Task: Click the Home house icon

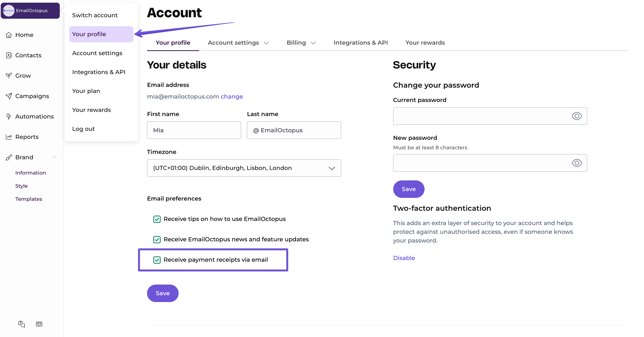Action: pyautogui.click(x=9, y=35)
